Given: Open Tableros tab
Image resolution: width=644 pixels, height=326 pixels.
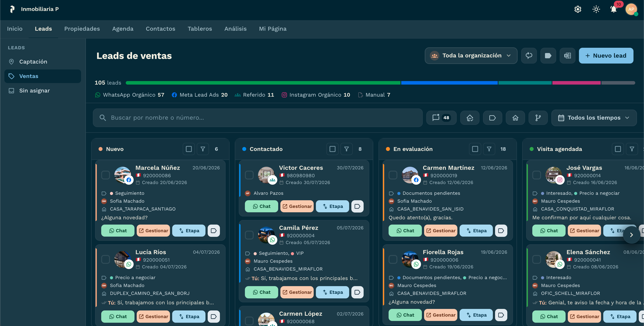Looking at the screenshot, I should click(200, 29).
